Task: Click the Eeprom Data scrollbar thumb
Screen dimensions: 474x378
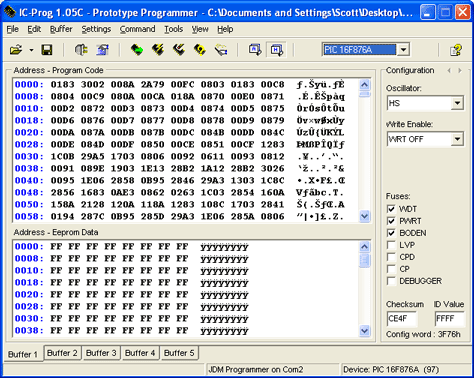Action: (x=365, y=260)
